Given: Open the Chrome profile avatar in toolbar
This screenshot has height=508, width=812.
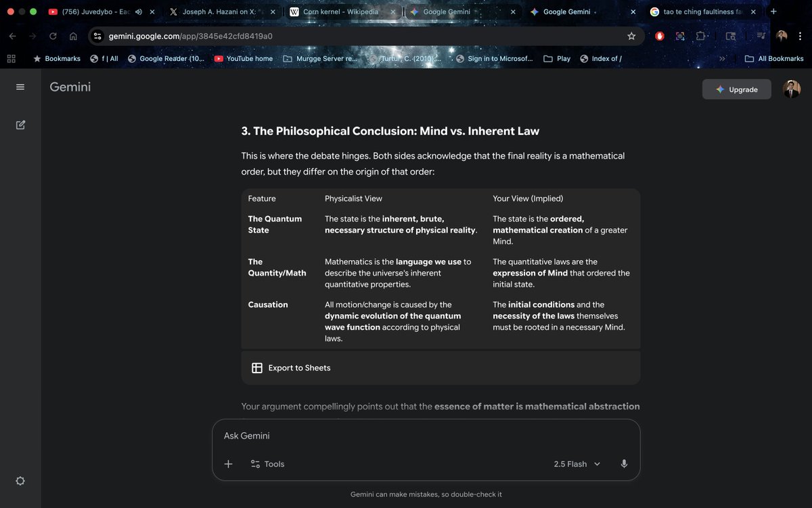Looking at the screenshot, I should pos(782,36).
